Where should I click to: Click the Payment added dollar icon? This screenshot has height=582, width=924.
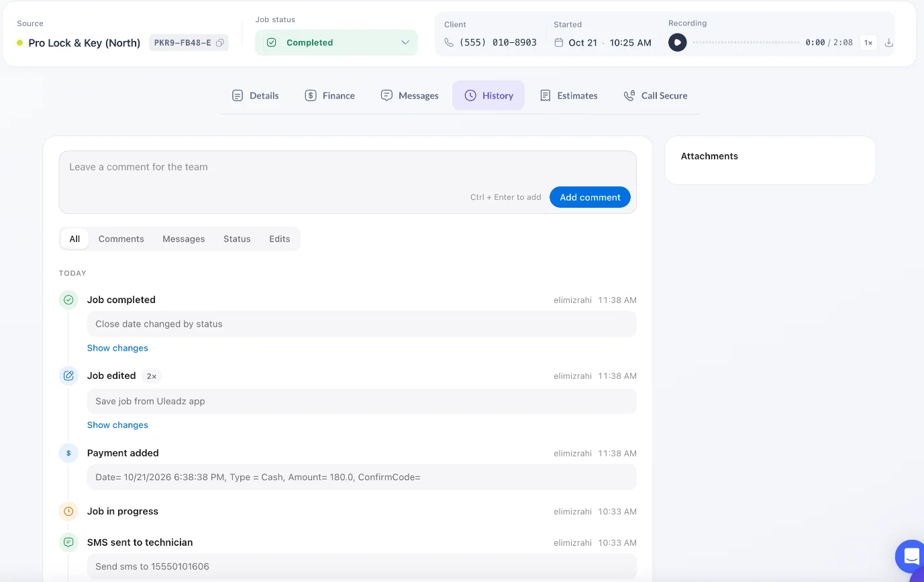coord(68,453)
